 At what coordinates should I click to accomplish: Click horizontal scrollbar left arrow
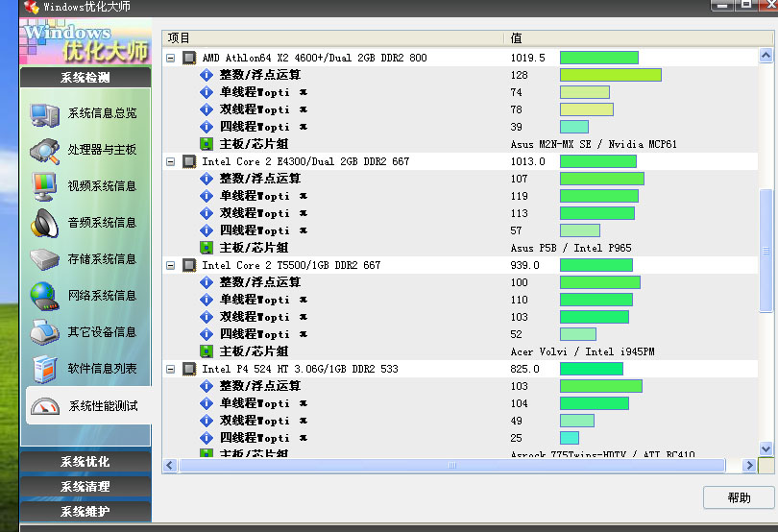click(x=170, y=466)
